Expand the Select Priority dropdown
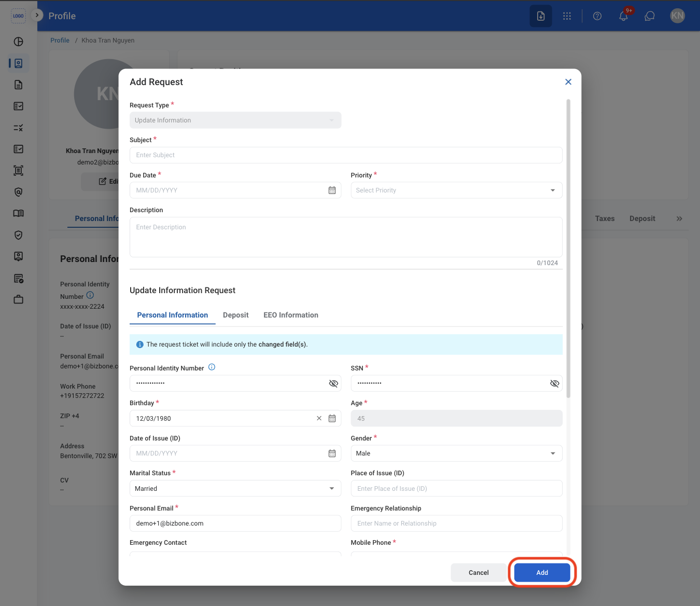Screen dimensions: 700x606 pos(456,190)
